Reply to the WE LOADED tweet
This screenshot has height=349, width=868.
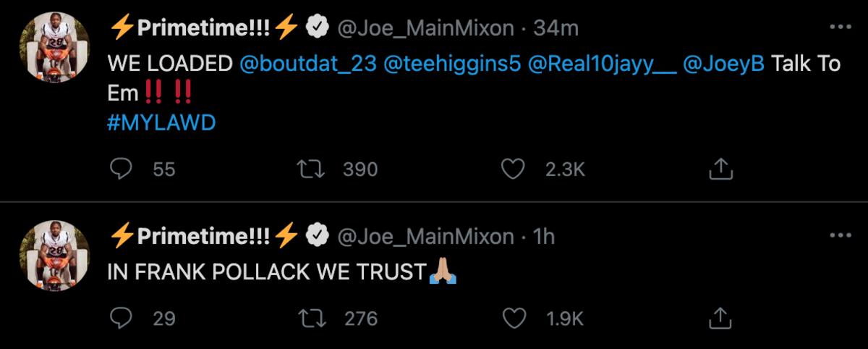click(119, 169)
